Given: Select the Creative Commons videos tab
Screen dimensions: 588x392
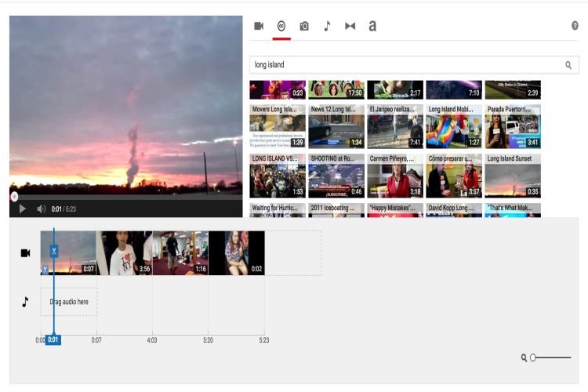Looking at the screenshot, I should (281, 26).
